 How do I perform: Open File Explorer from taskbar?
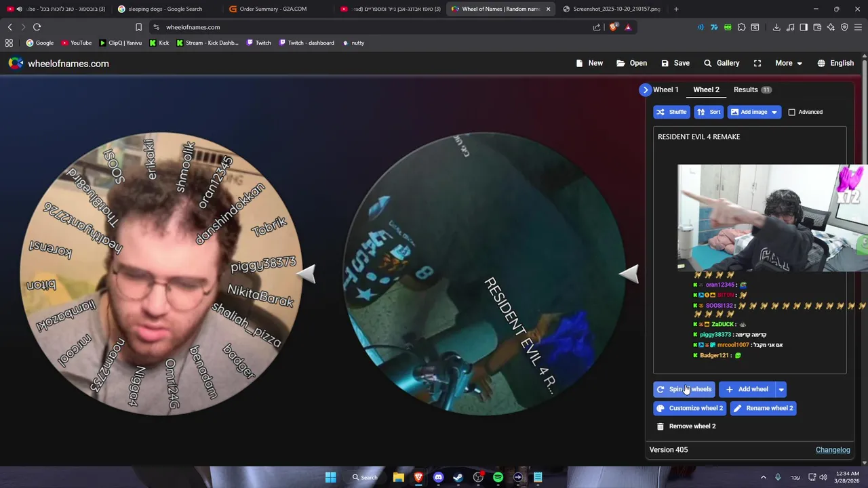(399, 477)
